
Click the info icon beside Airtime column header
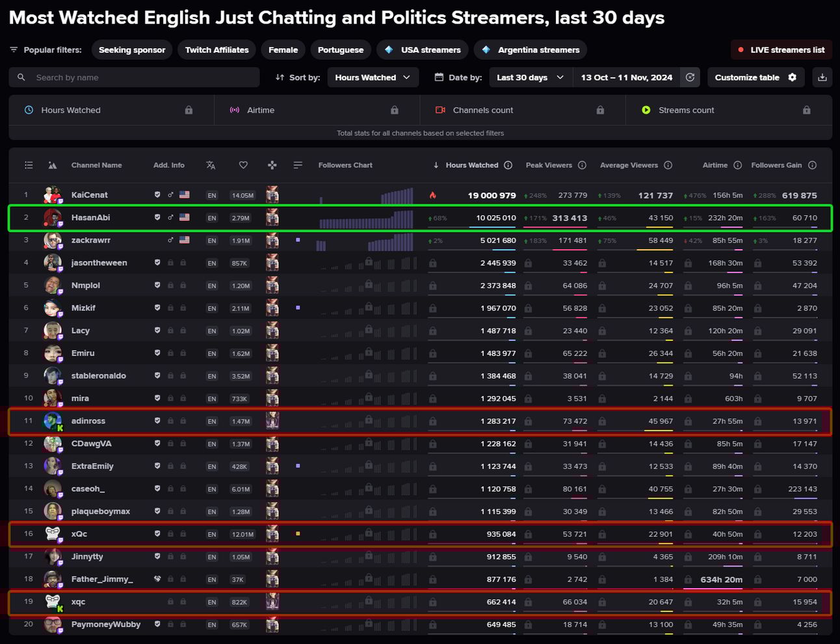(737, 165)
